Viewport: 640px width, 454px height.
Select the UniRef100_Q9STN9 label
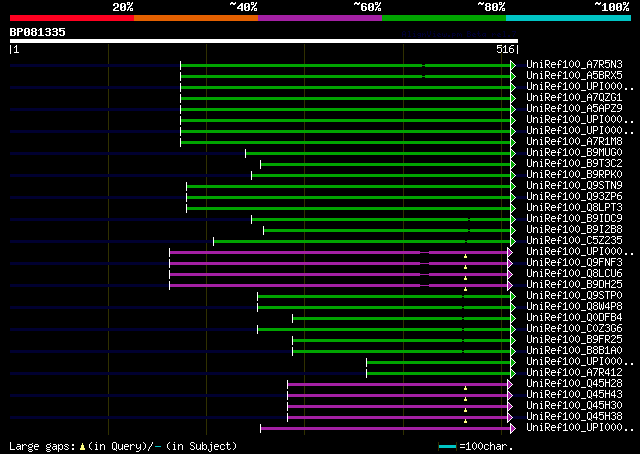[x=574, y=186]
